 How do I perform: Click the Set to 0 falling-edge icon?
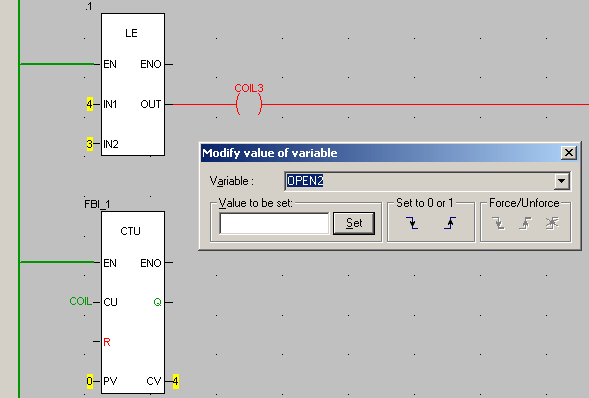[412, 223]
